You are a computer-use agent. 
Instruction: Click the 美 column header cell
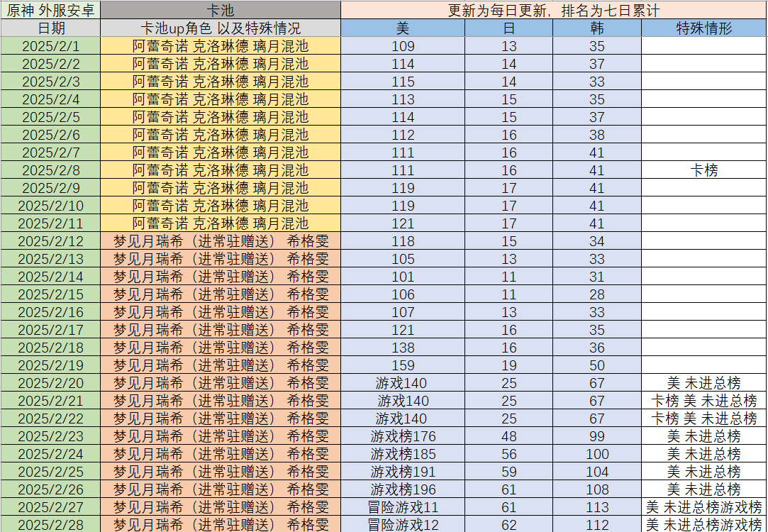[403, 28]
